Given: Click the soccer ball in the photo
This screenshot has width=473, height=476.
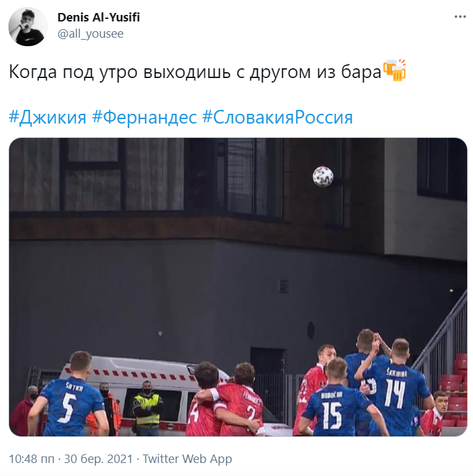Looking at the screenshot, I should click(x=323, y=176).
